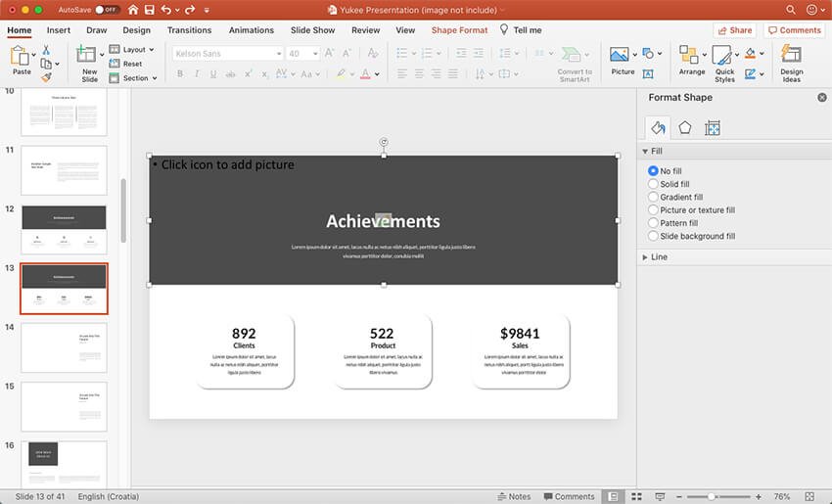Increase font size with larger A

click(x=329, y=53)
